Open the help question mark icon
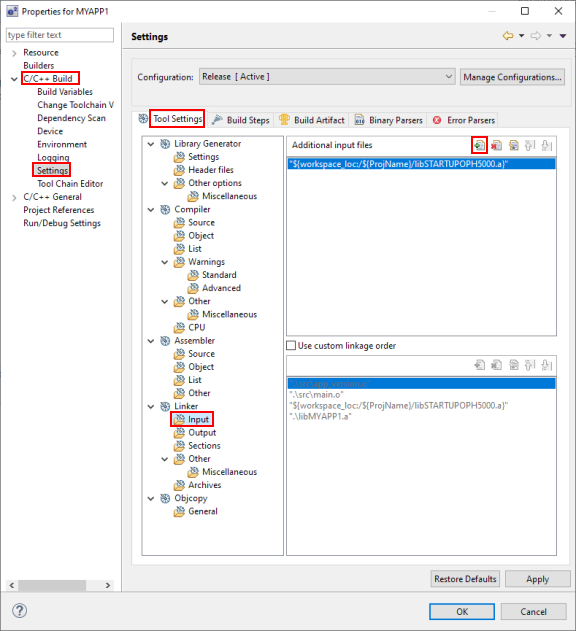The image size is (576, 631). pyautogui.click(x=19, y=610)
